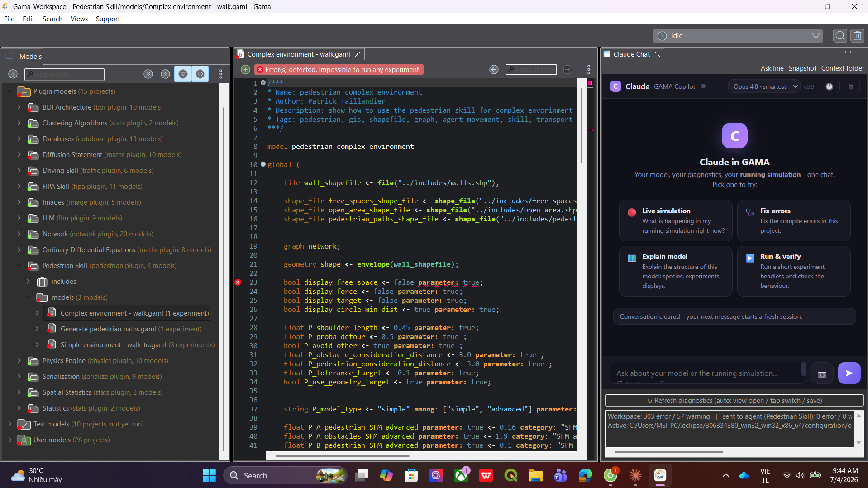868x488 pixels.
Task: Click the expand all models icon
Action: point(148,74)
